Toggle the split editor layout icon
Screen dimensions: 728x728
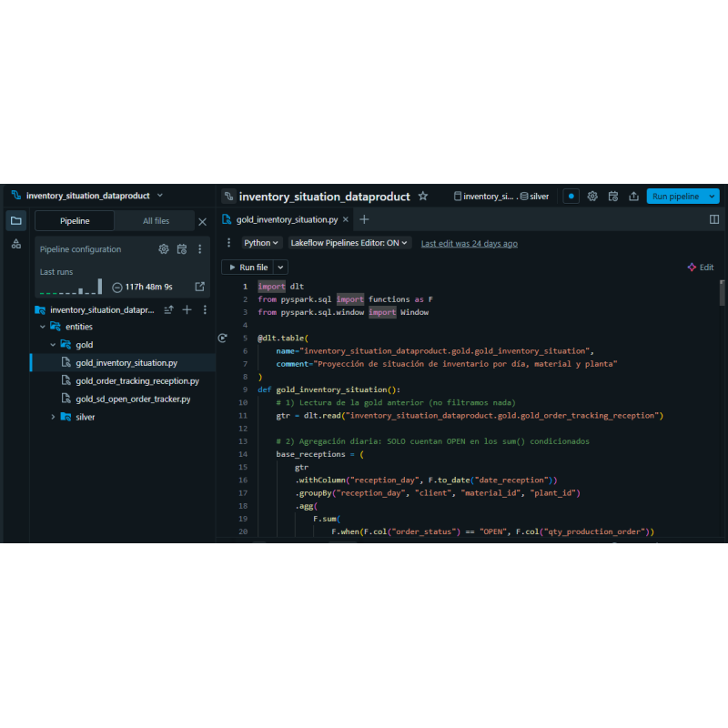tap(713, 219)
